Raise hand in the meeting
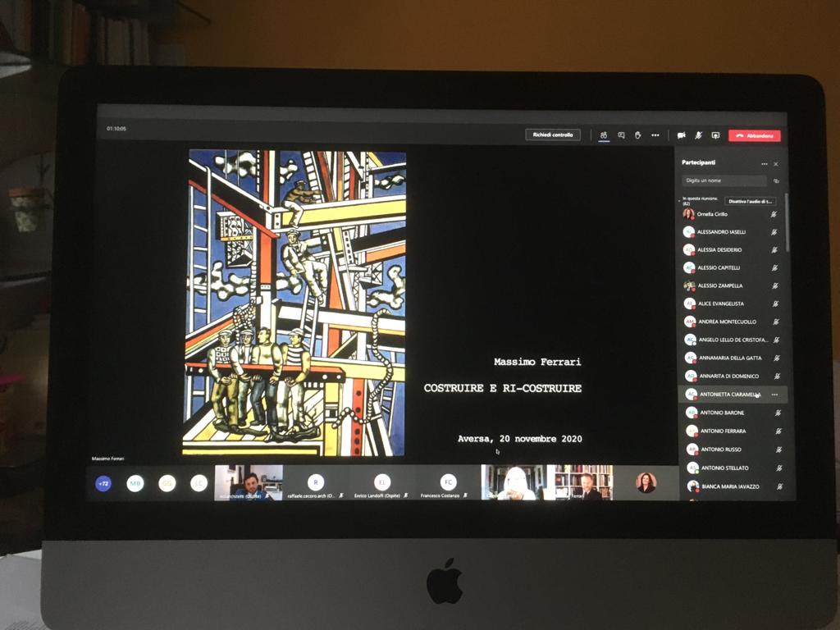 (x=637, y=135)
